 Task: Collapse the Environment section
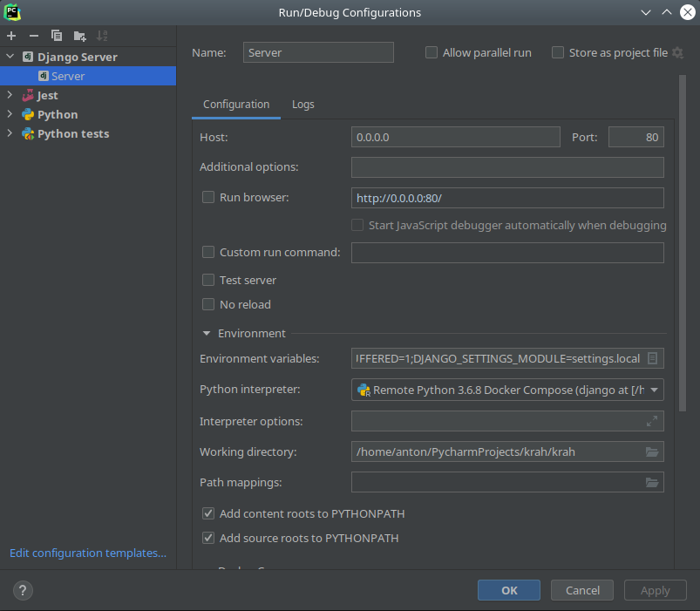[207, 334]
